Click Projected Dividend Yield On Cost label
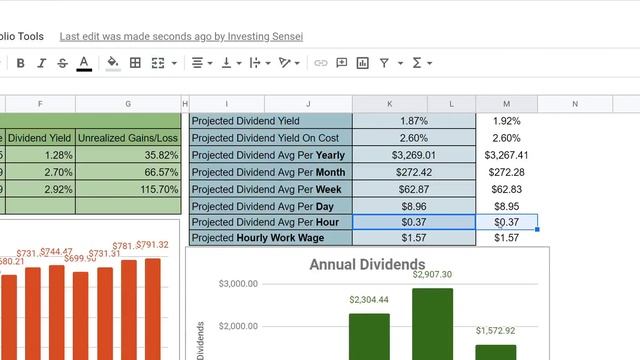This screenshot has width=640, height=360. [x=271, y=138]
